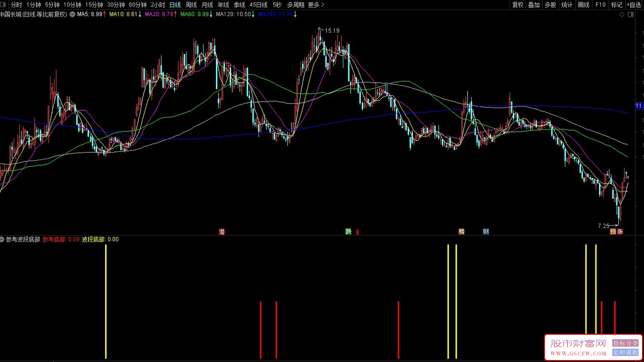Click the 参考波段底部 indicator name
Screen dimensions: 644x362
(x=23, y=239)
